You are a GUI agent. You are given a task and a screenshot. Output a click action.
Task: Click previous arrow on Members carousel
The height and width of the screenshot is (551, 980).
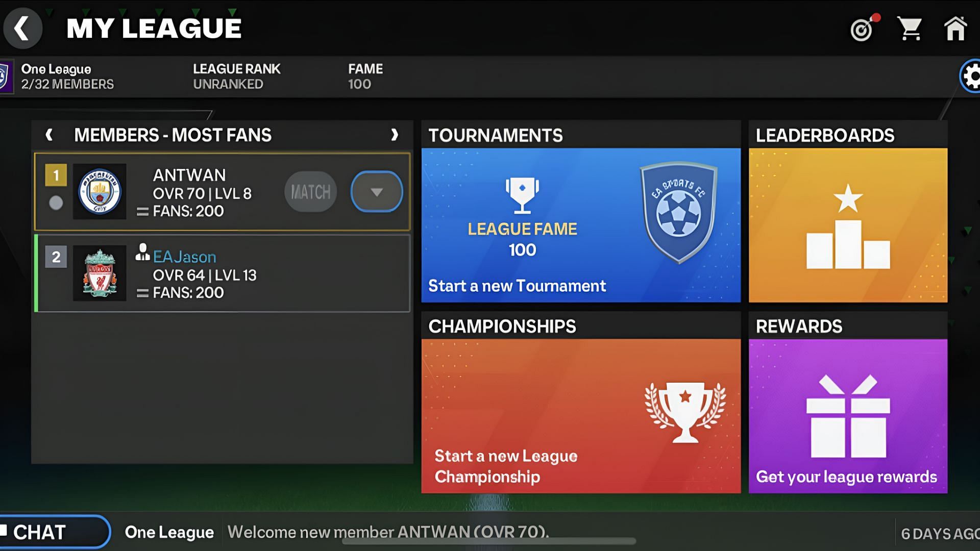(50, 135)
